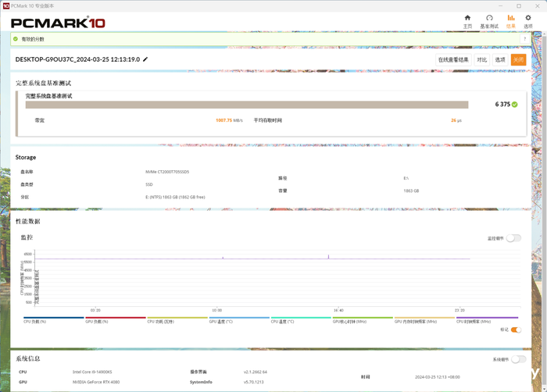Screen dimensions: 547x392
Task: Click SystemInfo version v5.70.1213
Action: [x=253, y=382]
